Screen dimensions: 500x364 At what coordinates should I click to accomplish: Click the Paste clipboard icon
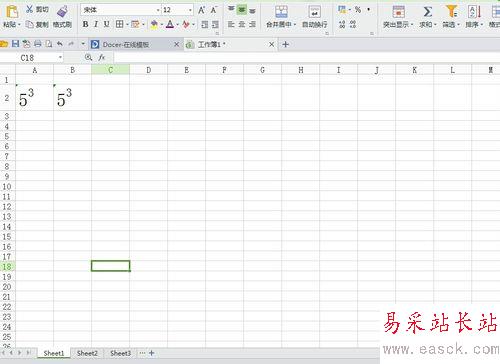[12, 12]
